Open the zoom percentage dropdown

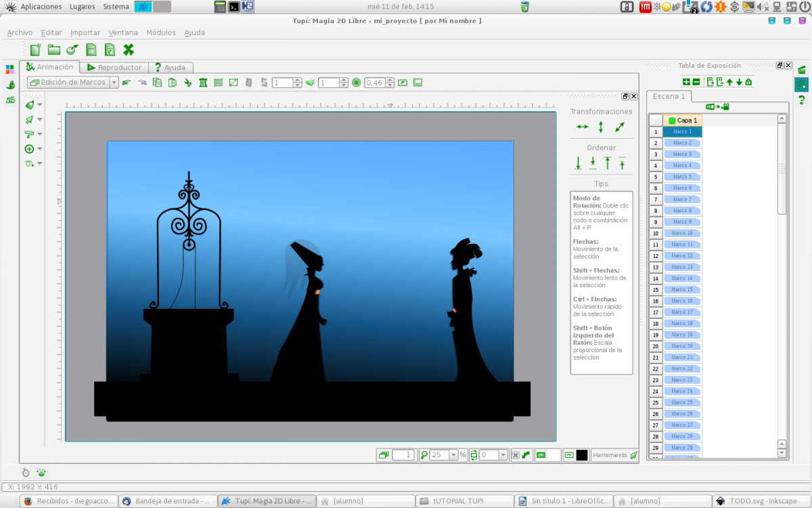point(453,455)
